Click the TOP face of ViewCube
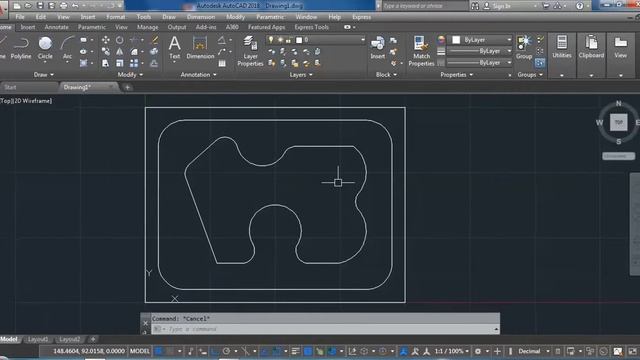The image size is (640, 360). tap(618, 122)
